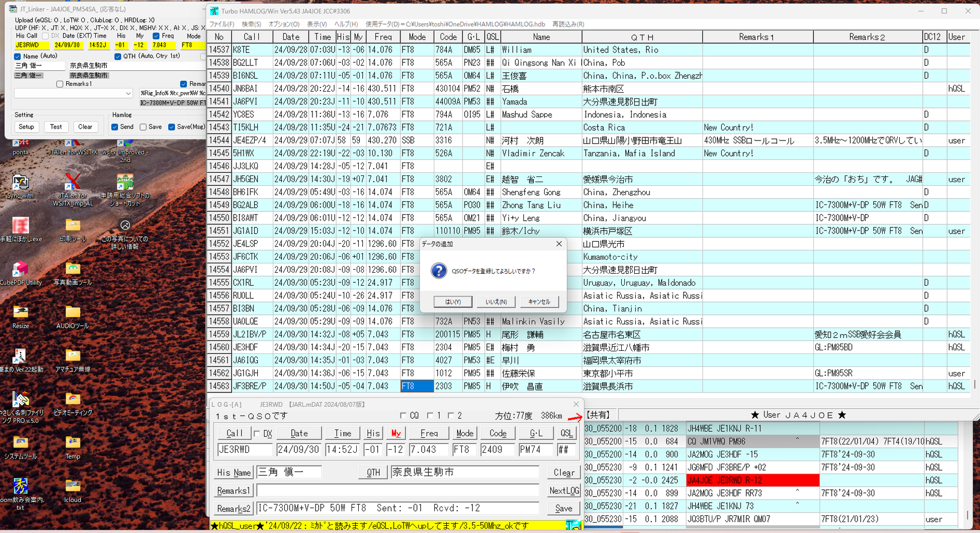980x533 pixels.
Task: Close the データの追加 dialog
Action: pos(559,244)
